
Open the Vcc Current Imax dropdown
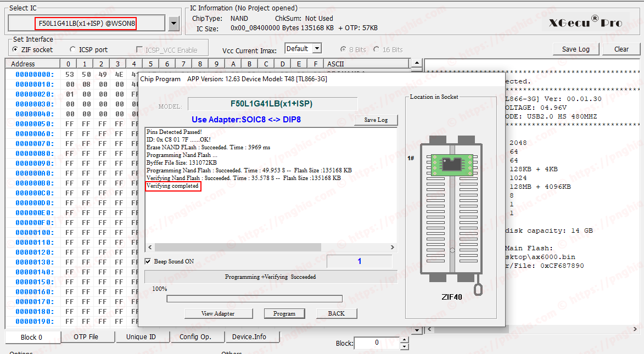coord(317,48)
